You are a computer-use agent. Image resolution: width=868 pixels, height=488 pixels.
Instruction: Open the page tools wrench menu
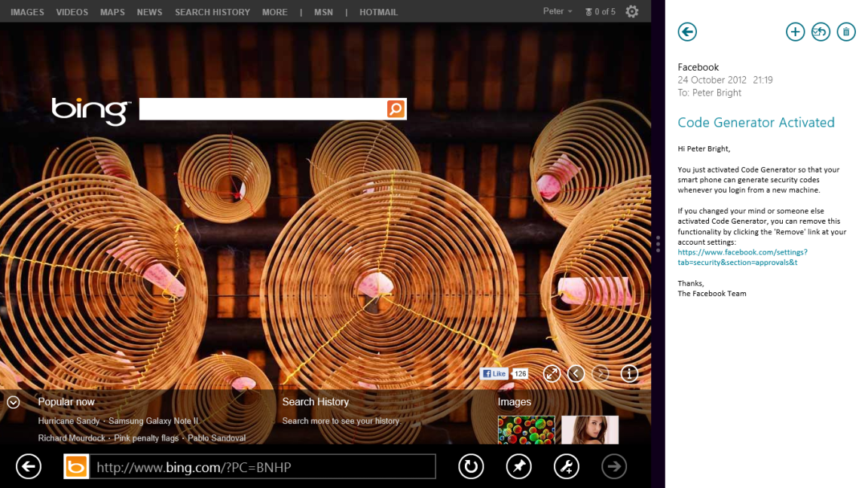566,466
